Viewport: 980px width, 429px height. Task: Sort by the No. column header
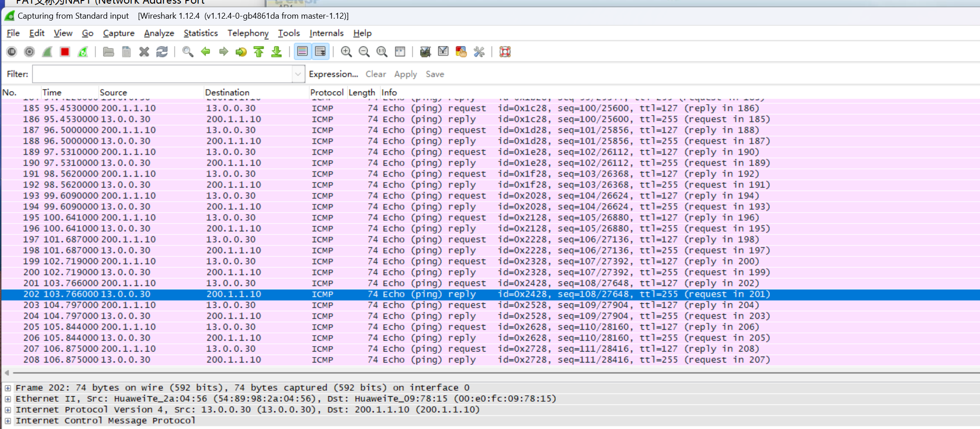tap(21, 92)
